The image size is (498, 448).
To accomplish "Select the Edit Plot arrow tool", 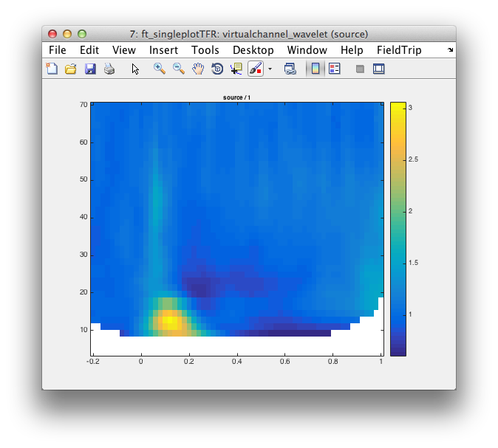I will click(x=135, y=69).
